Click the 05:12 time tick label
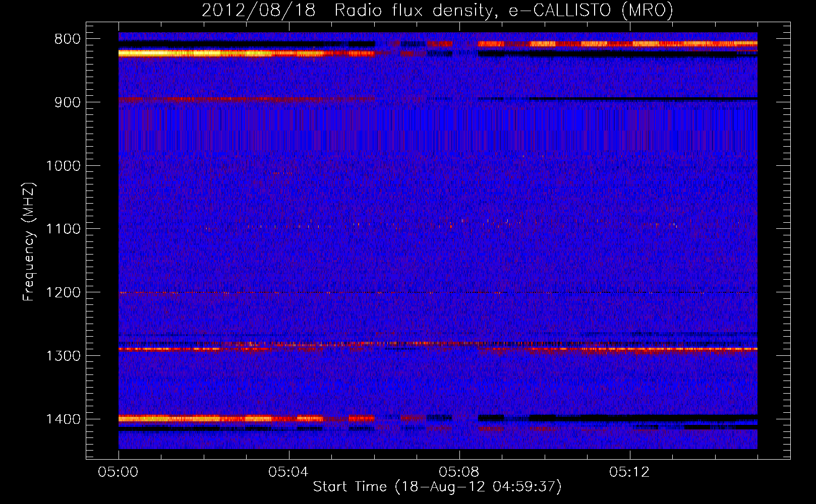816x504 pixels. click(629, 472)
